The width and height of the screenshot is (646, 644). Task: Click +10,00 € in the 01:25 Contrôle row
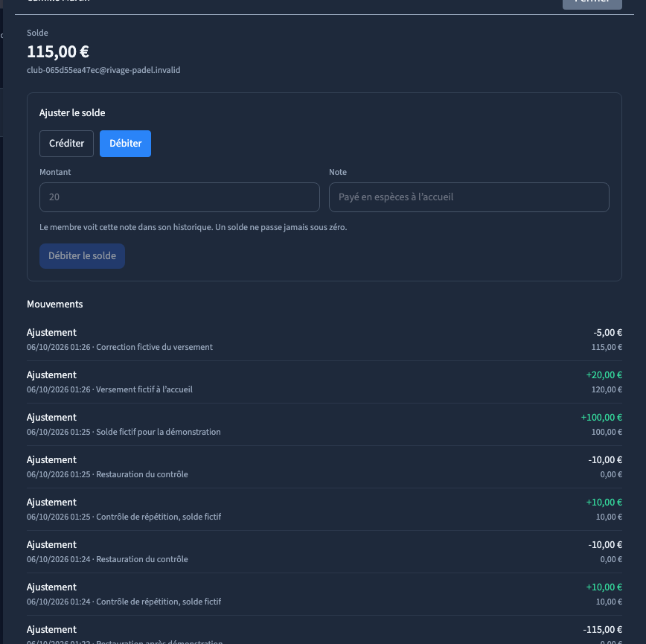coord(604,503)
